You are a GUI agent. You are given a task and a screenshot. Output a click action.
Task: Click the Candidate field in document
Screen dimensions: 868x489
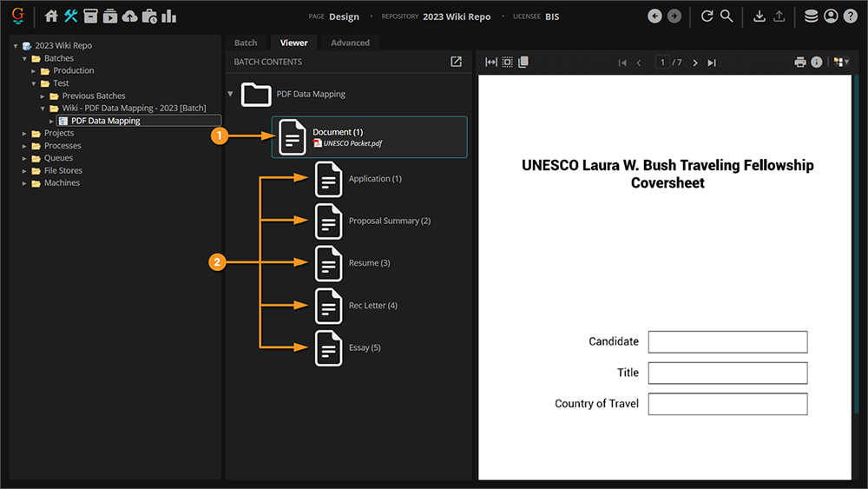(x=727, y=341)
